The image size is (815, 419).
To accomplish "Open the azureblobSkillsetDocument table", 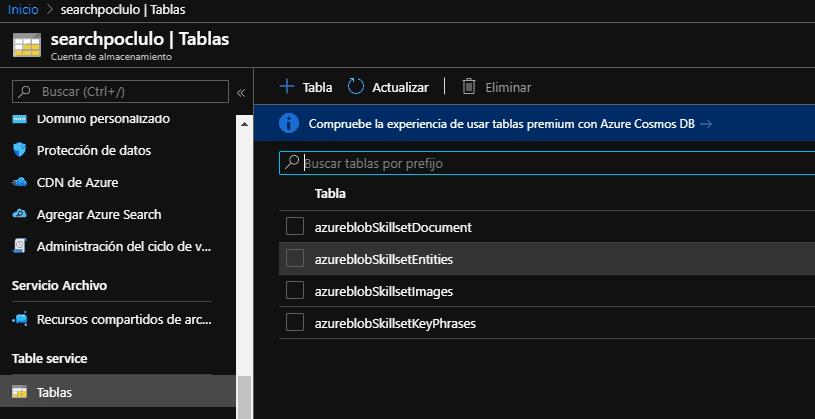I will tap(393, 227).
